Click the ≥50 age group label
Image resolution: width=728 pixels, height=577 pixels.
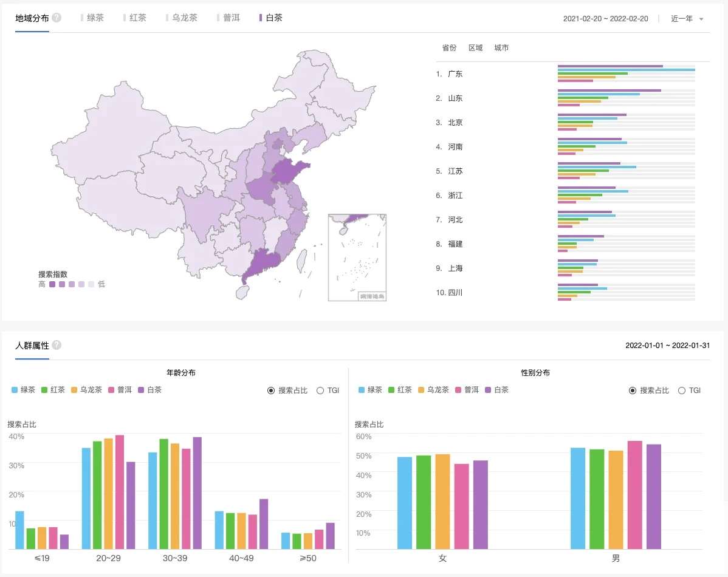click(x=308, y=558)
